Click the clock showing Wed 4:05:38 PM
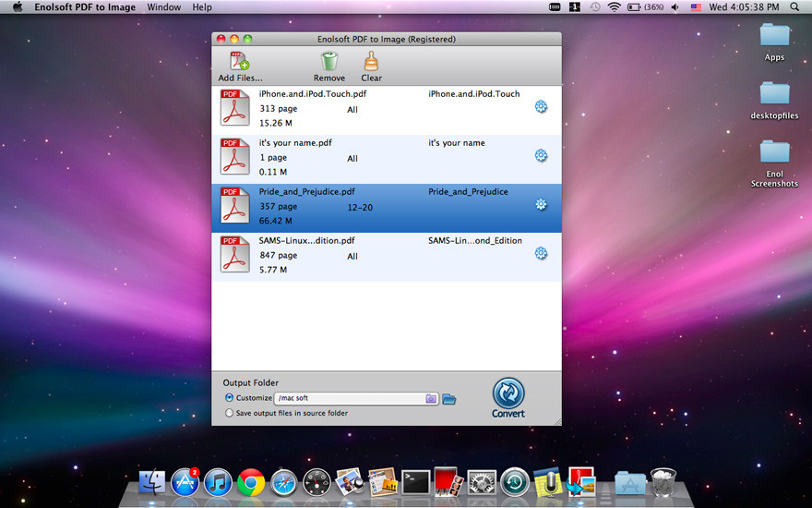 [x=744, y=7]
